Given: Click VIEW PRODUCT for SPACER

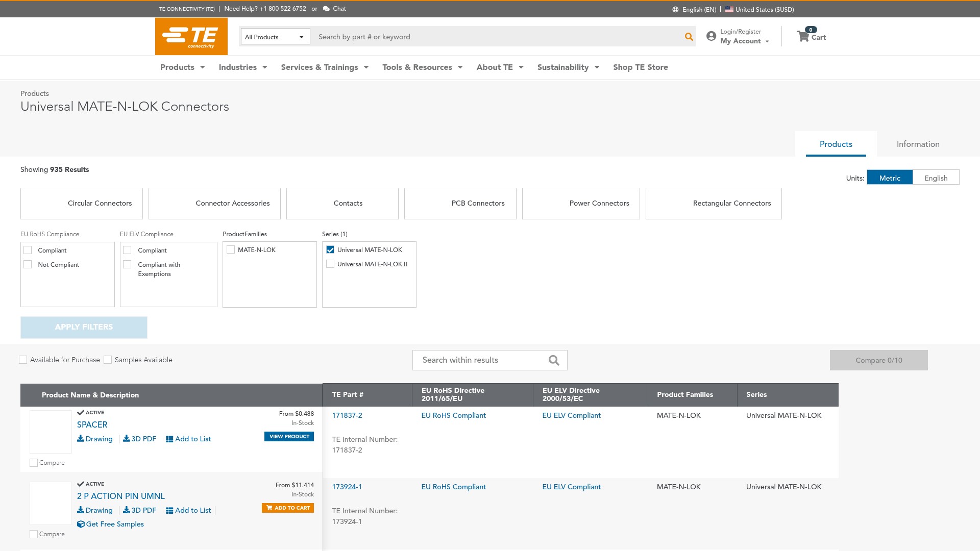Looking at the screenshot, I should [x=289, y=437].
